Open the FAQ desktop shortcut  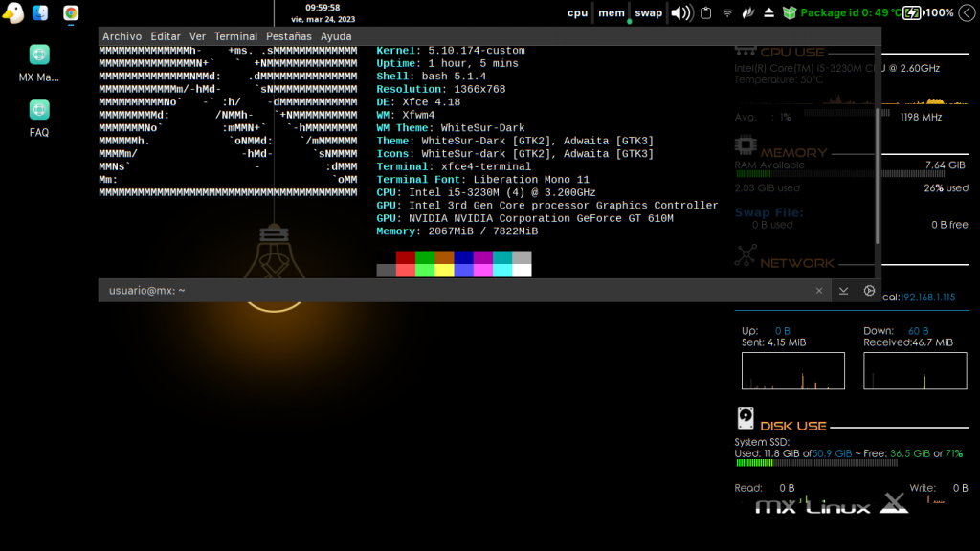point(39,110)
